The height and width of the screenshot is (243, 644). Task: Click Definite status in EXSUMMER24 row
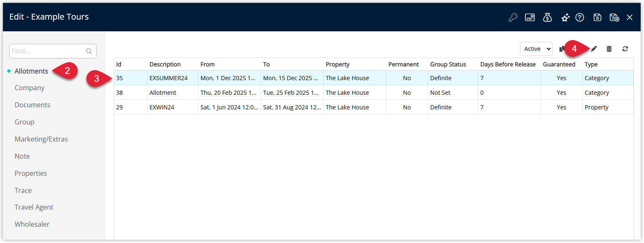point(453,78)
